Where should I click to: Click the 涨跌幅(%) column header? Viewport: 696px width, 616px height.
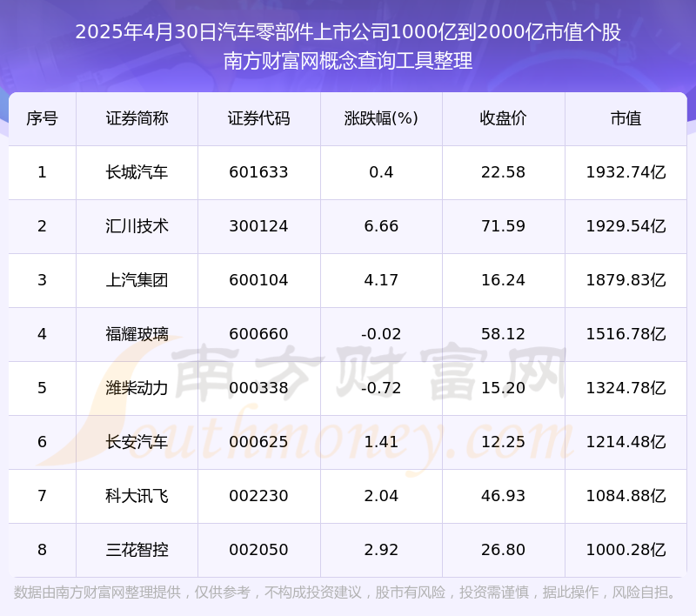381,118
